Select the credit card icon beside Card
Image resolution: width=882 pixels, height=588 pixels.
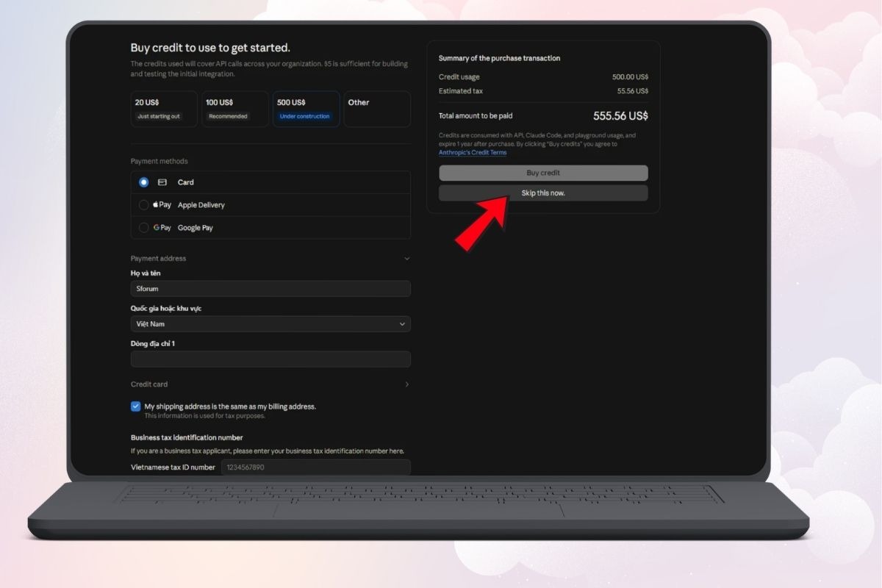tap(162, 182)
